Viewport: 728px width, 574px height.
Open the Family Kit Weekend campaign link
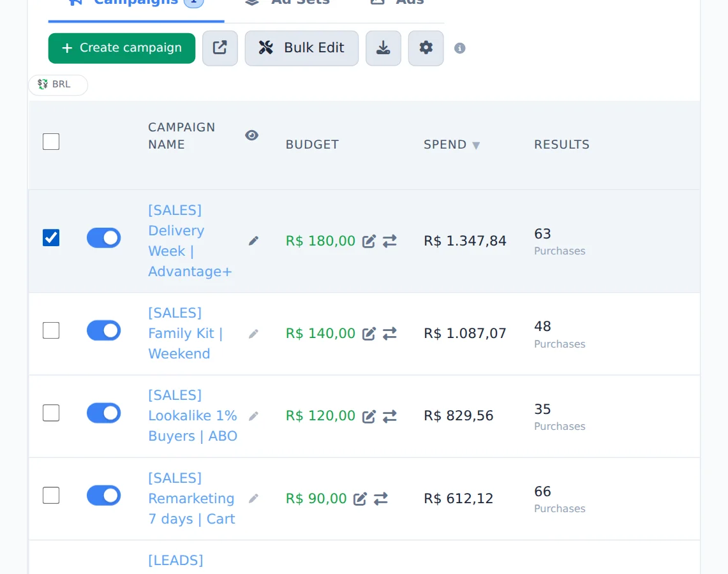[186, 333]
